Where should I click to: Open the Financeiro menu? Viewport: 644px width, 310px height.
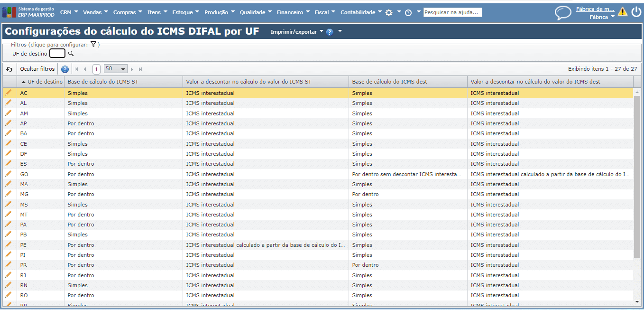click(293, 12)
